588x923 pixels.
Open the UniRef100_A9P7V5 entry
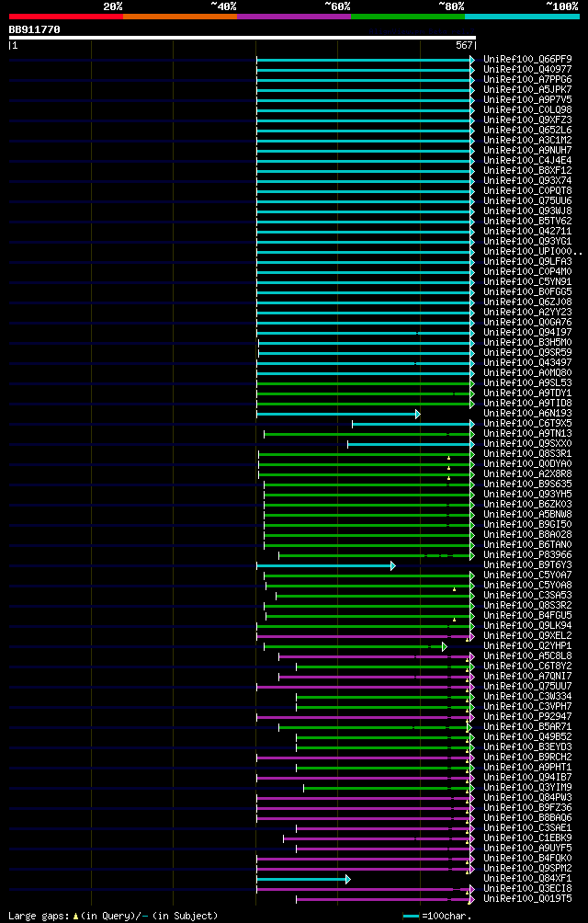pos(527,99)
